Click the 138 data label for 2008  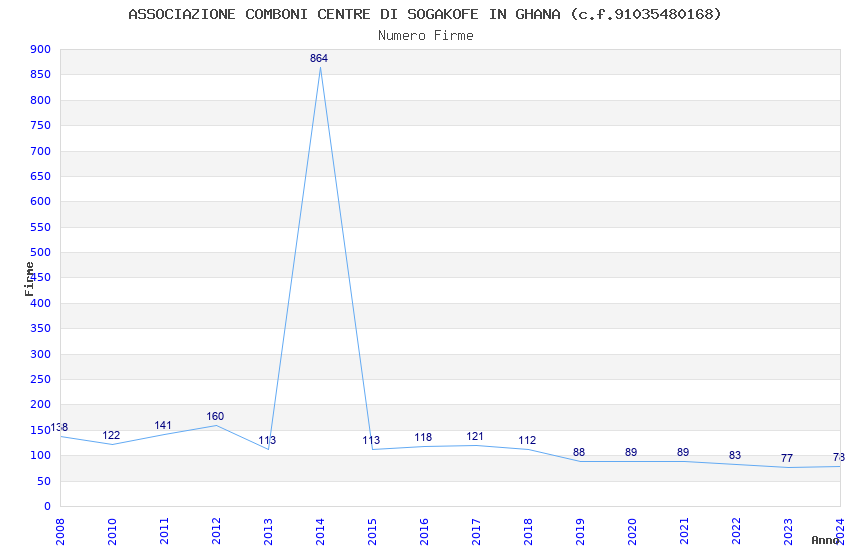pos(59,427)
